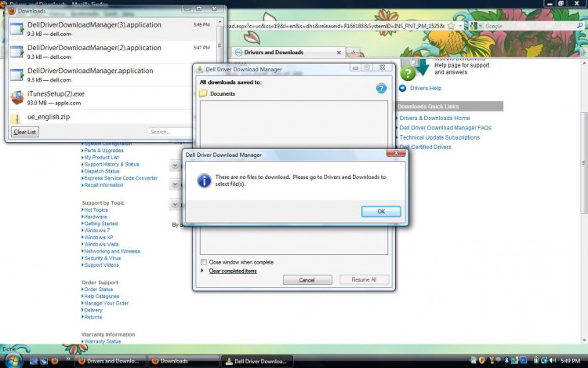Open the Warranty Status link
588x368 pixels.
coord(103,341)
